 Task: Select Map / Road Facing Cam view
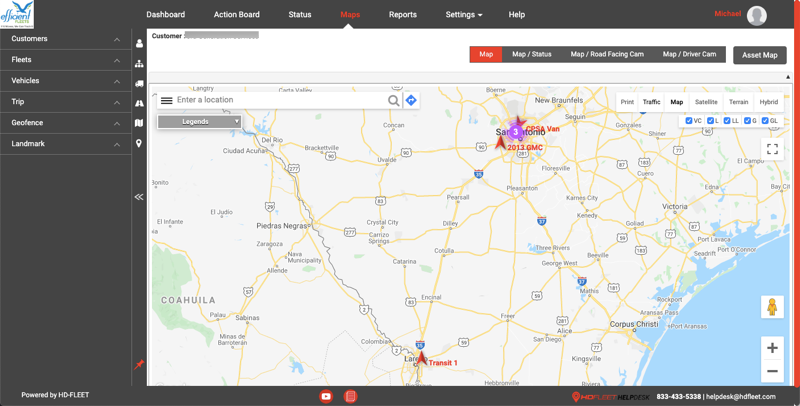coord(607,54)
